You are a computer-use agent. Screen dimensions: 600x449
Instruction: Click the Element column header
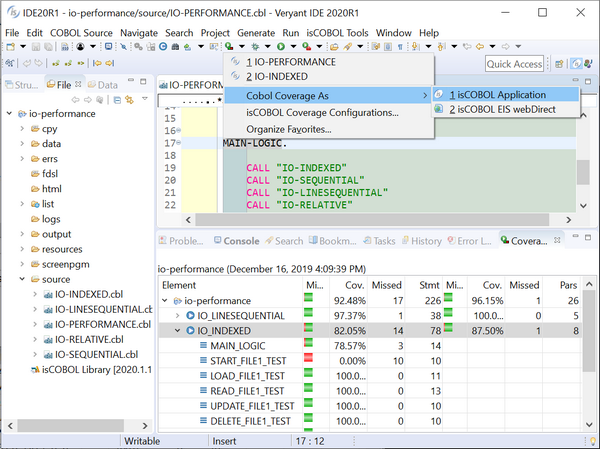coord(180,284)
